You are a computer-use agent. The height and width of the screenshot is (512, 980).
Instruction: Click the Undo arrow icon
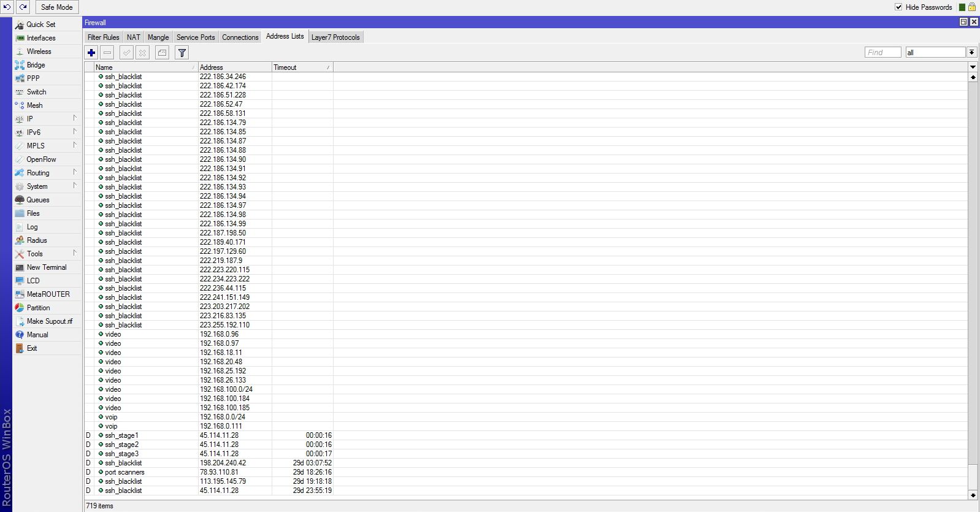click(x=7, y=7)
